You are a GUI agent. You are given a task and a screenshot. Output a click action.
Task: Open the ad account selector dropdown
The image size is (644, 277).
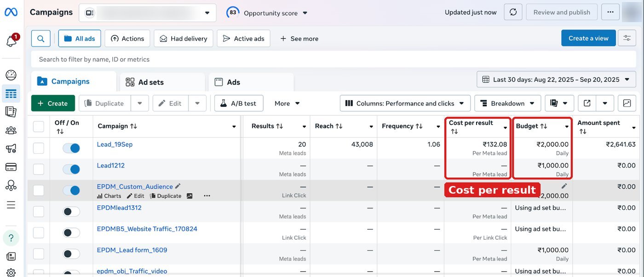point(148,13)
